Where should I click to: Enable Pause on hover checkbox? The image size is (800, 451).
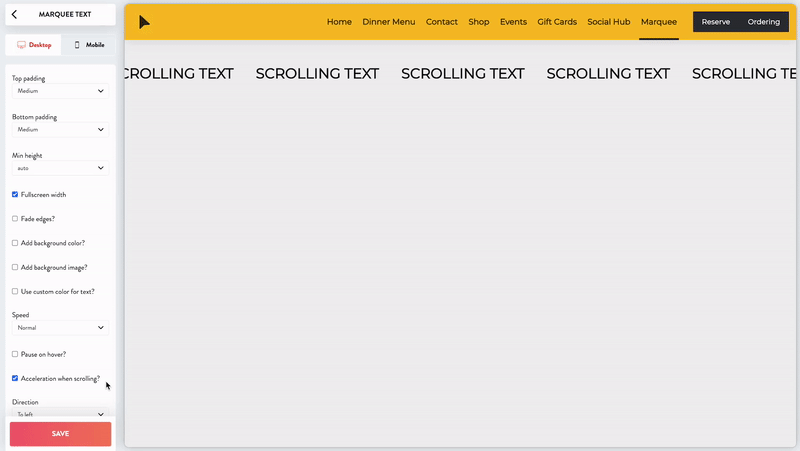pyautogui.click(x=15, y=354)
